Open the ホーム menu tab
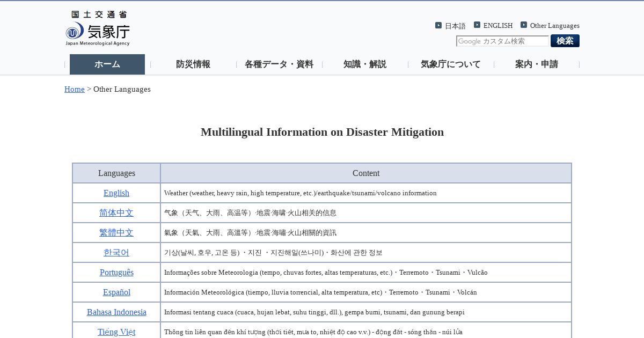The image size is (644, 338). click(x=107, y=64)
